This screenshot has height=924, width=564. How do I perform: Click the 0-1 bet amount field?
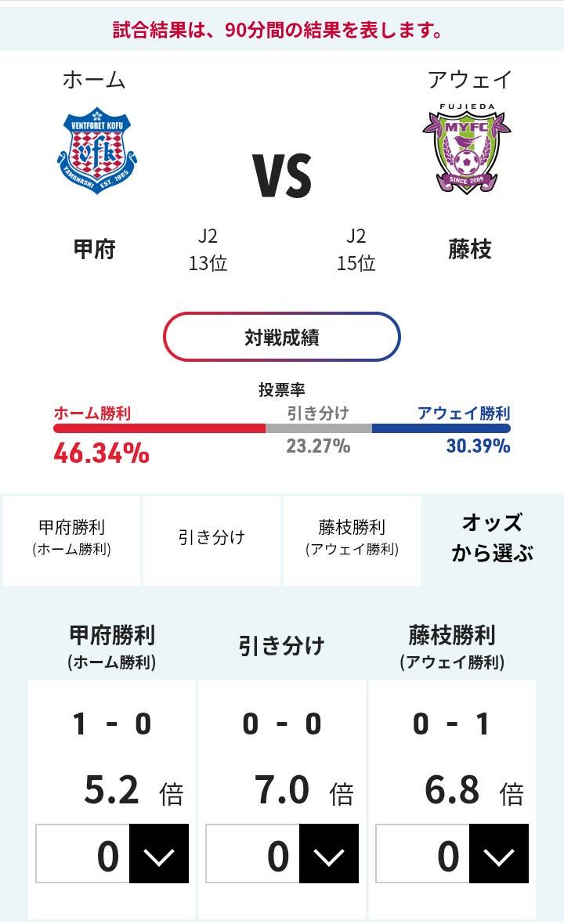tap(423, 856)
